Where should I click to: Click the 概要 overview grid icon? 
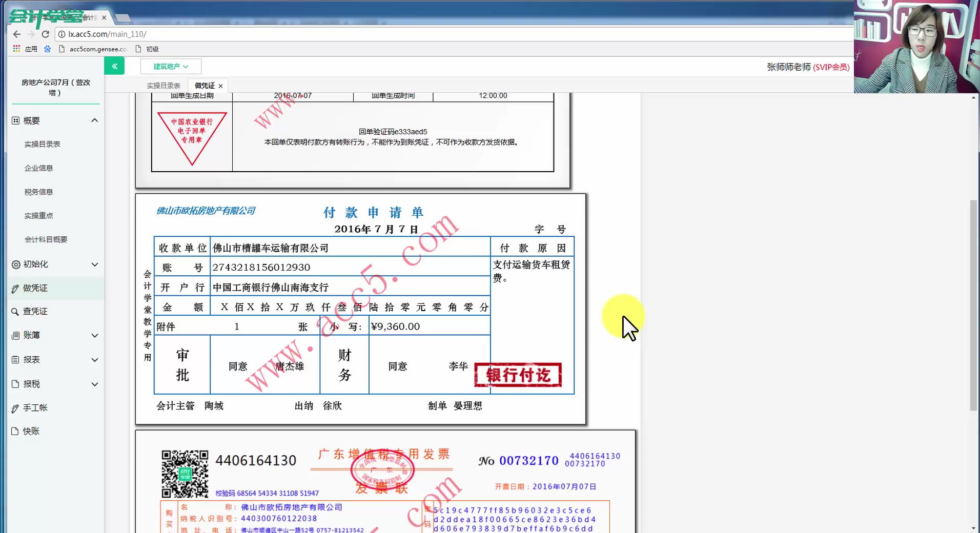point(15,120)
